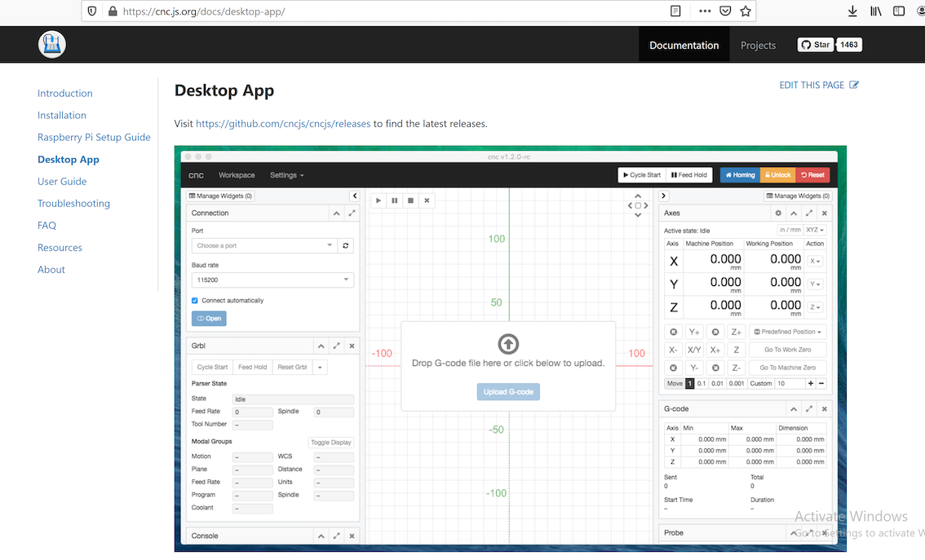This screenshot has height=560, width=925.
Task: Click the refresh ports icon beside port dropdown
Action: tap(346, 246)
